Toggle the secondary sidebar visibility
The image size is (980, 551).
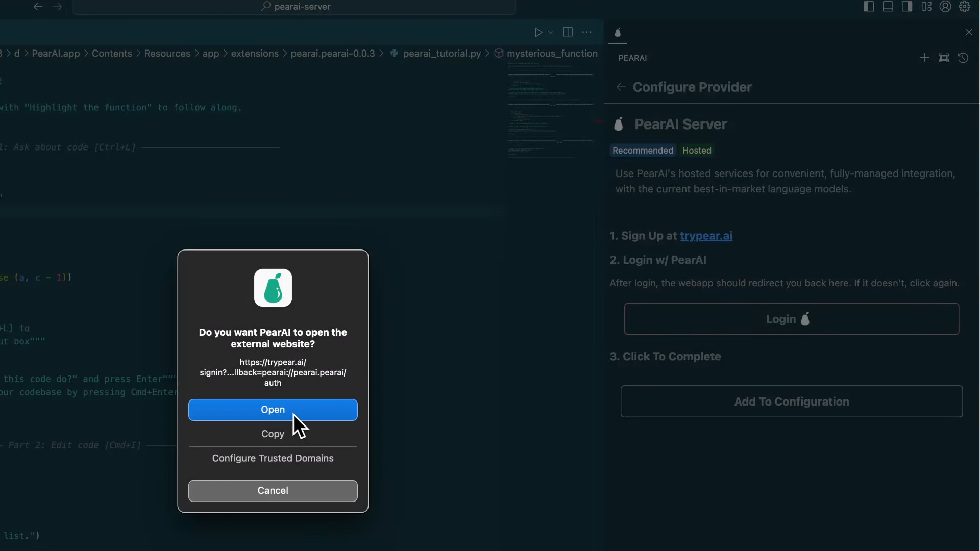(x=907, y=7)
